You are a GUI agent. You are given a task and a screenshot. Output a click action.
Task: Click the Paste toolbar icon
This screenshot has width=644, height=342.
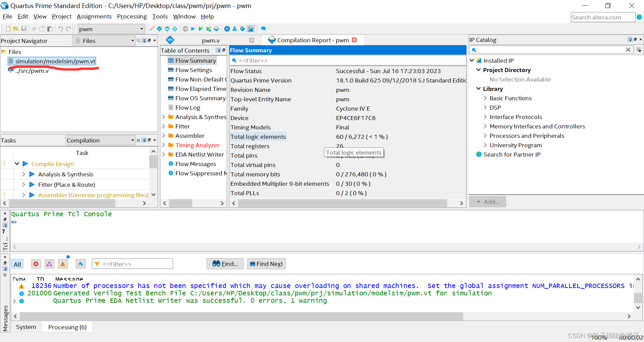[50, 29]
